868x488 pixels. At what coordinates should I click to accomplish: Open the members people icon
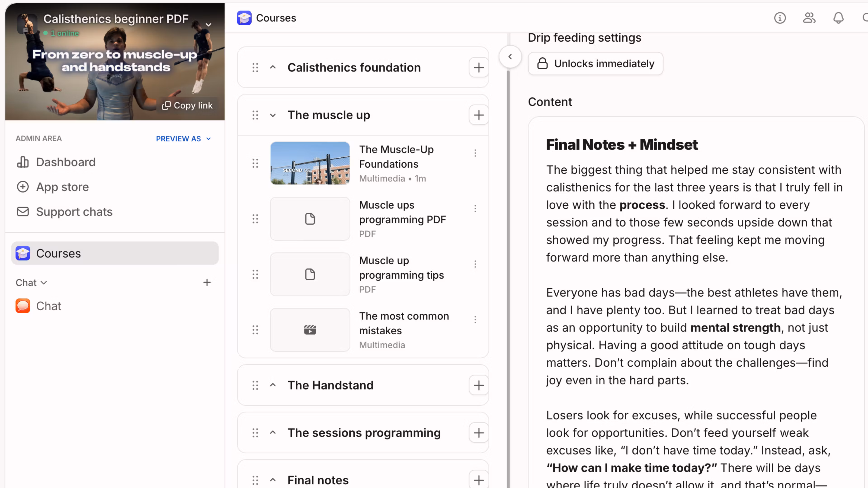[809, 18]
